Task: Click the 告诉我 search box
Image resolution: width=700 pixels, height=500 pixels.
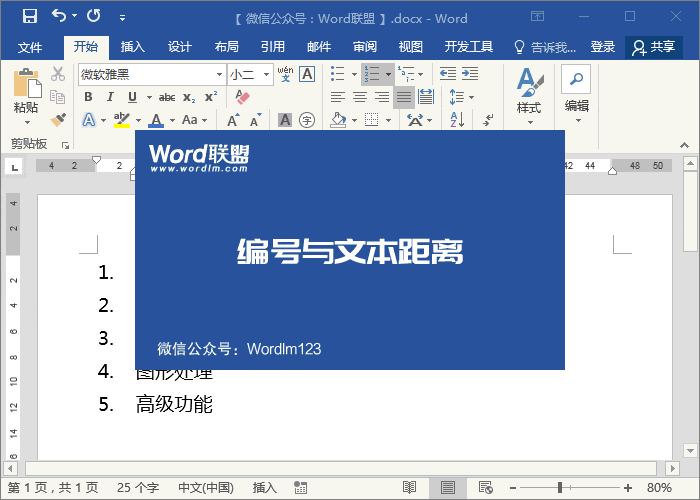Action: coord(545,47)
